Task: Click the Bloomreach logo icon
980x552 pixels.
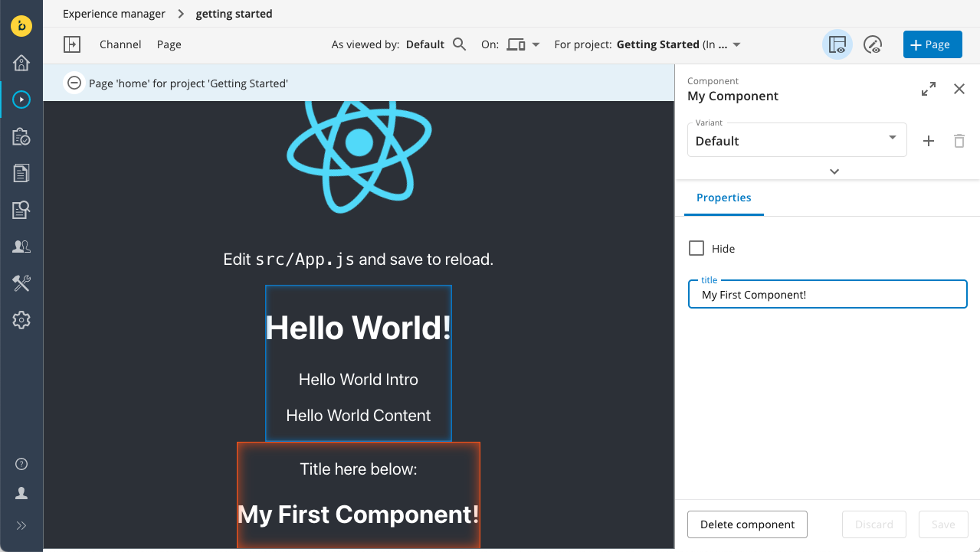Action: 21,25
